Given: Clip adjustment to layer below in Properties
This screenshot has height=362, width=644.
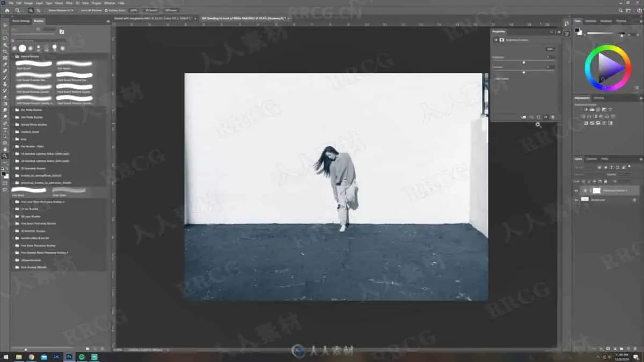Looking at the screenshot, I should 523,117.
